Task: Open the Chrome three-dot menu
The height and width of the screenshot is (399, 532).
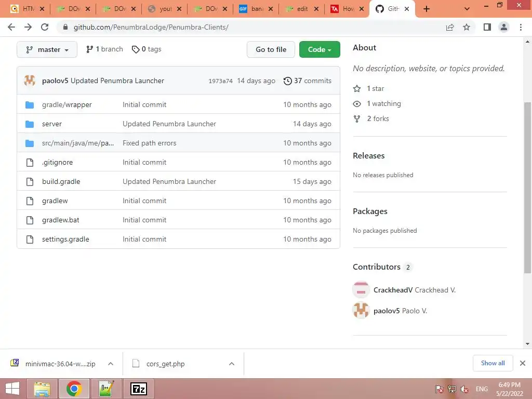Action: tap(521, 27)
